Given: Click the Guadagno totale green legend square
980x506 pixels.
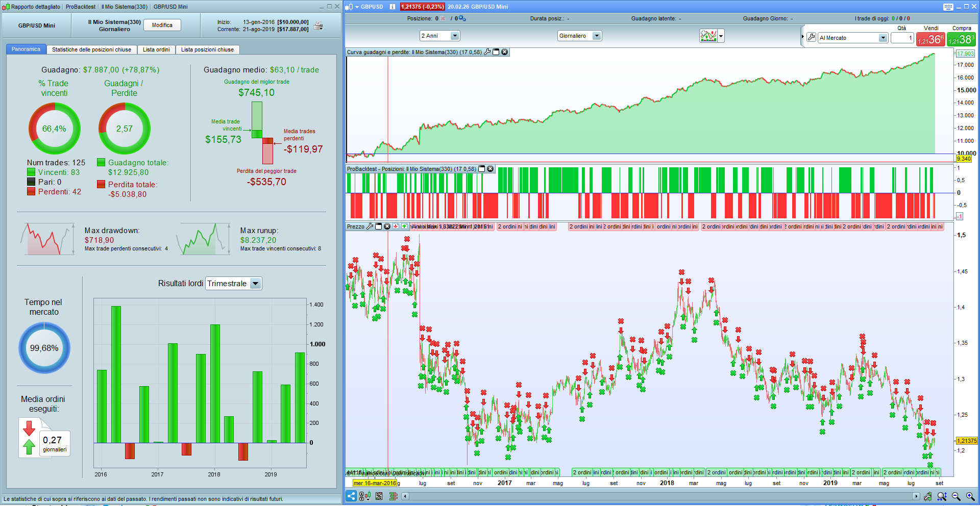Looking at the screenshot, I should (101, 162).
